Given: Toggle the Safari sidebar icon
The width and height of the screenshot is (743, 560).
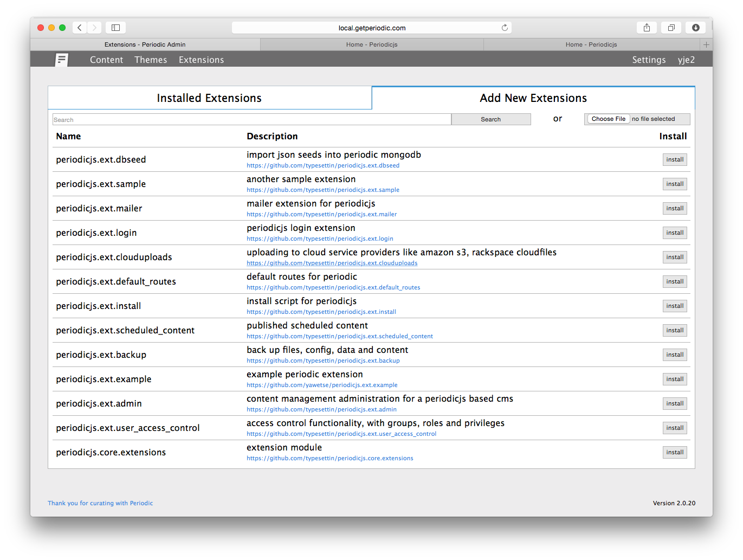Looking at the screenshot, I should tap(115, 28).
